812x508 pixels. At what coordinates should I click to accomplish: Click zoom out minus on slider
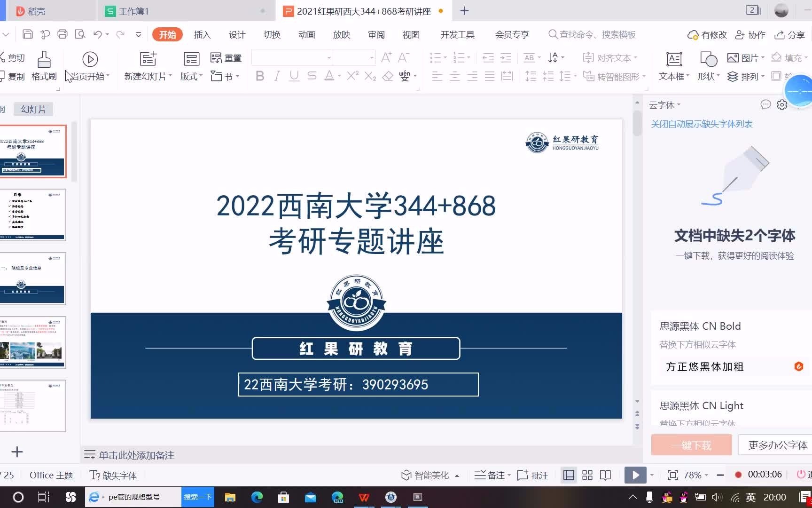pyautogui.click(x=720, y=475)
